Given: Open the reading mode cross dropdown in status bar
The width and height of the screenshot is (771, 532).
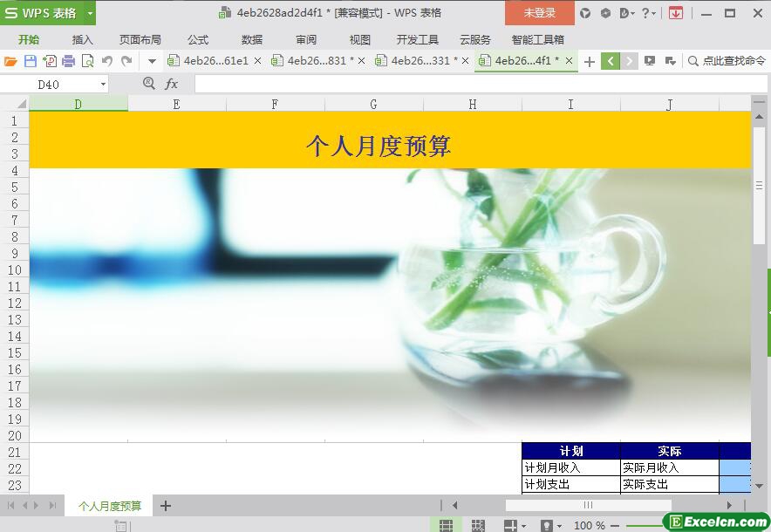Looking at the screenshot, I should pyautogui.click(x=515, y=525).
